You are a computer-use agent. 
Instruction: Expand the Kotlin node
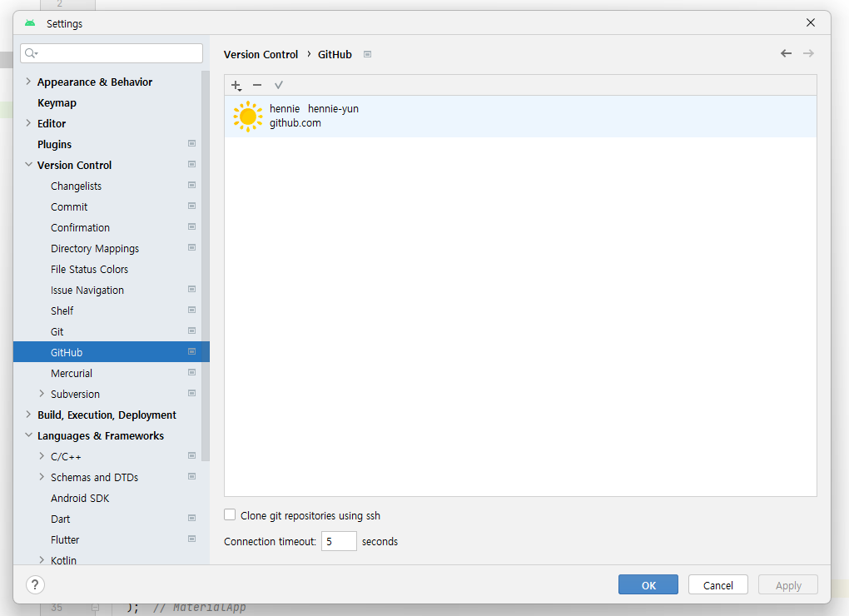(x=42, y=560)
